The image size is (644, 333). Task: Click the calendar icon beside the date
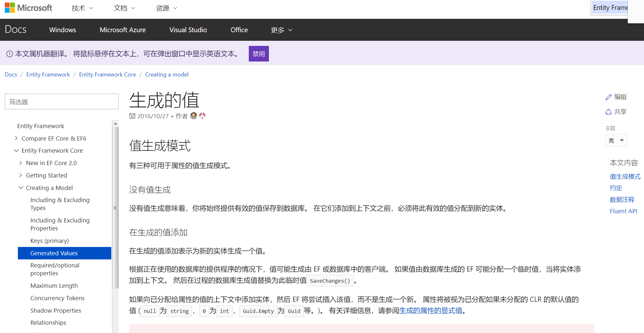tap(132, 116)
